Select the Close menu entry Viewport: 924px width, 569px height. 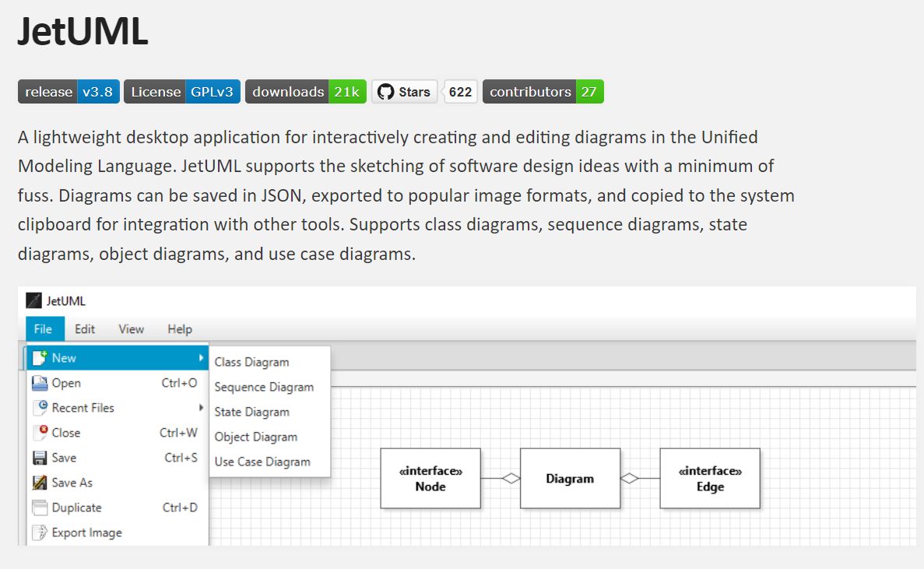(118, 432)
